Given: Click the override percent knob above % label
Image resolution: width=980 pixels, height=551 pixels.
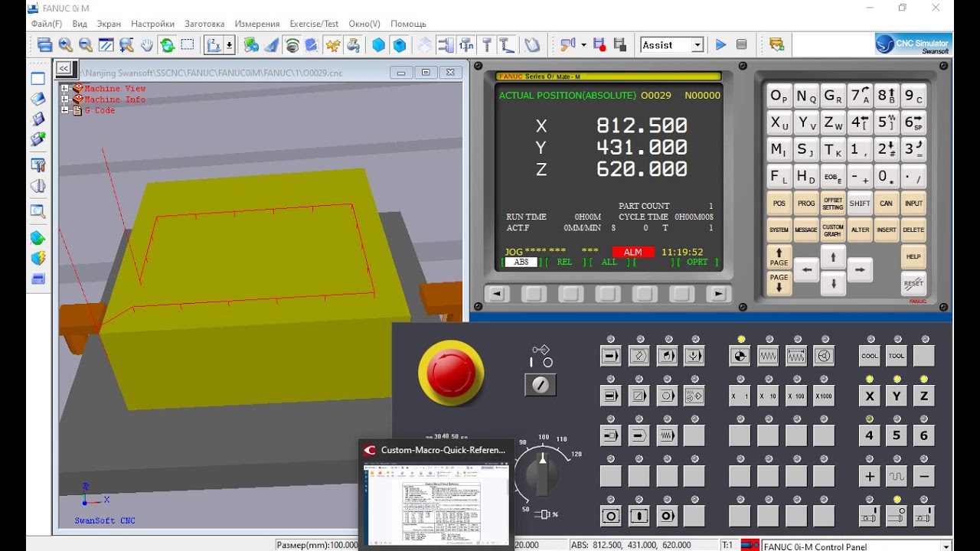Looking at the screenshot, I should click(x=543, y=474).
